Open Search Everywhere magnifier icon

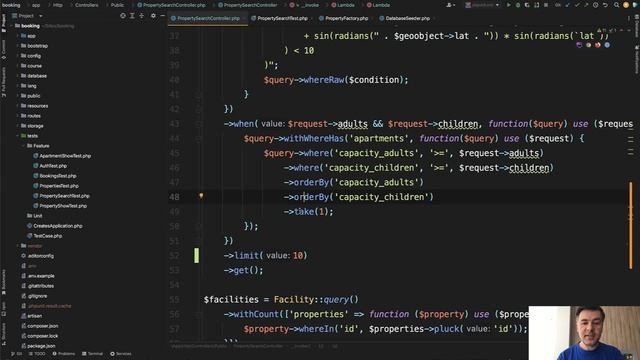click(617, 5)
